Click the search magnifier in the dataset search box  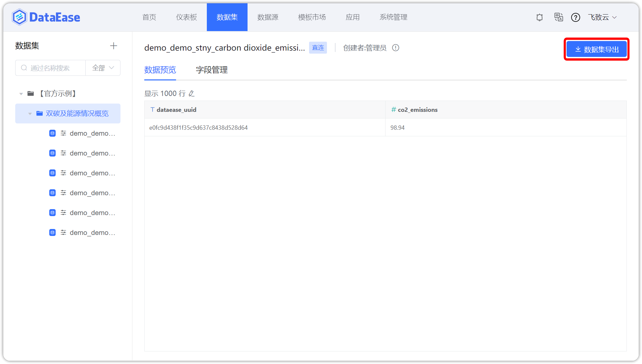tap(24, 68)
